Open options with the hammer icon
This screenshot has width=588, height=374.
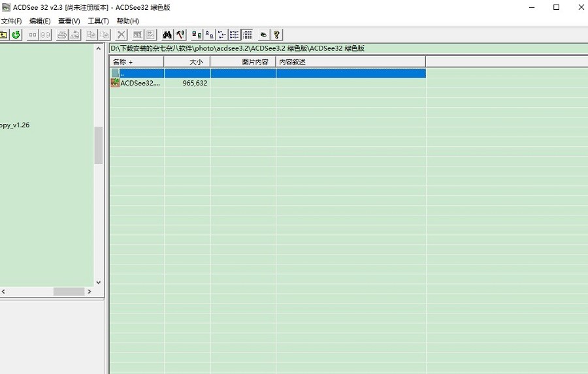180,35
